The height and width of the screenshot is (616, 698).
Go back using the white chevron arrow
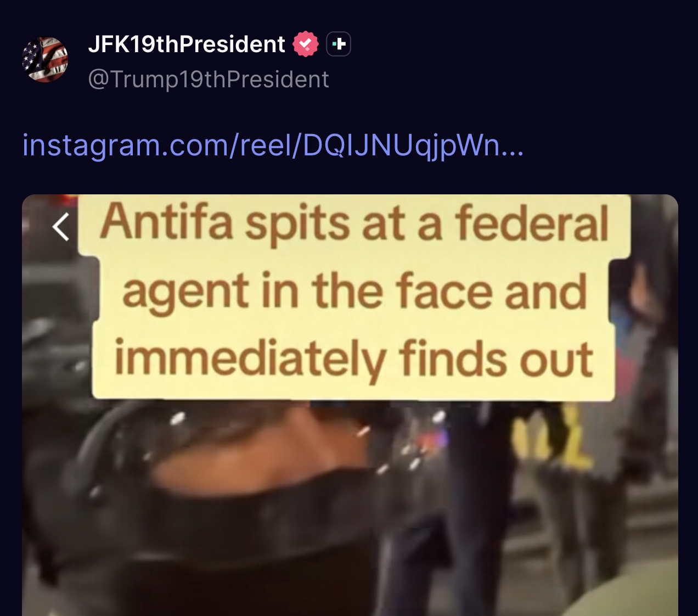click(61, 227)
